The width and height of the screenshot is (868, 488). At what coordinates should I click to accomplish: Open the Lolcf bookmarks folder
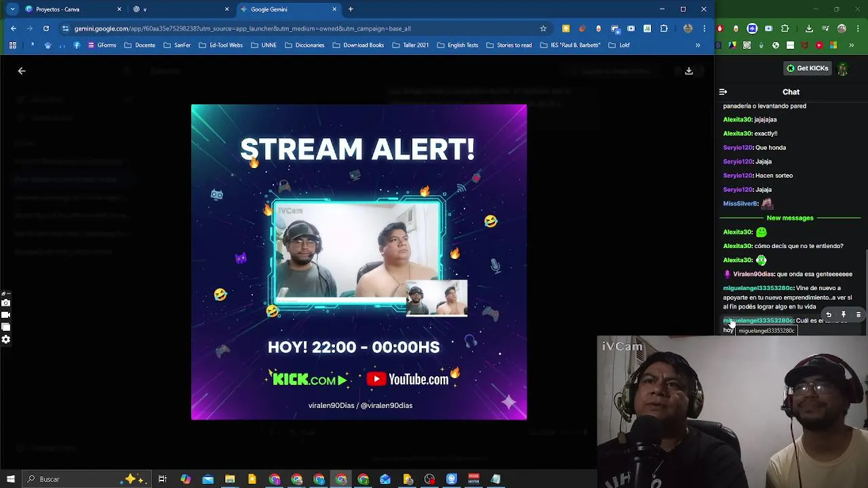point(619,45)
